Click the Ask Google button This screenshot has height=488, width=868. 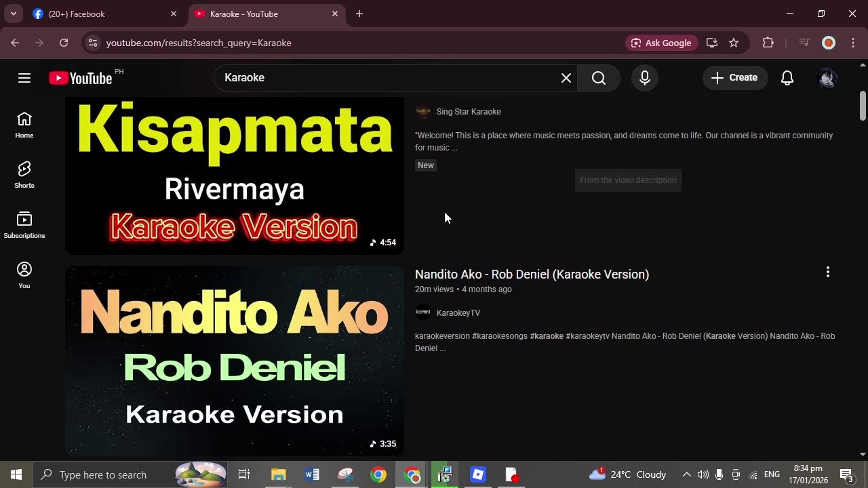click(661, 43)
